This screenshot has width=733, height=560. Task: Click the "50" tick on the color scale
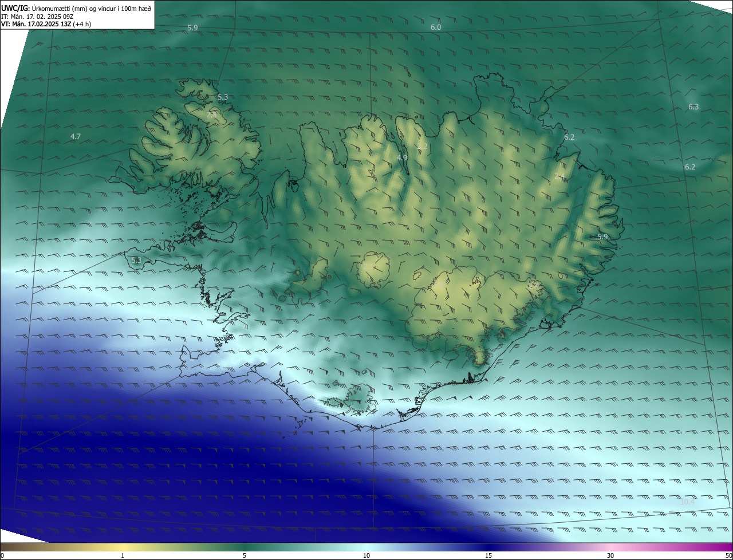pos(728,555)
